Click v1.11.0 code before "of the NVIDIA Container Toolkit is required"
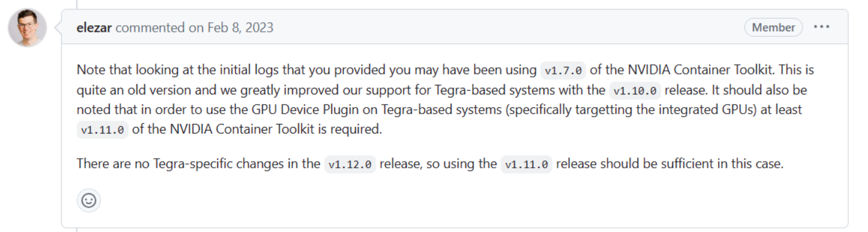The width and height of the screenshot is (868, 232). coord(103,130)
